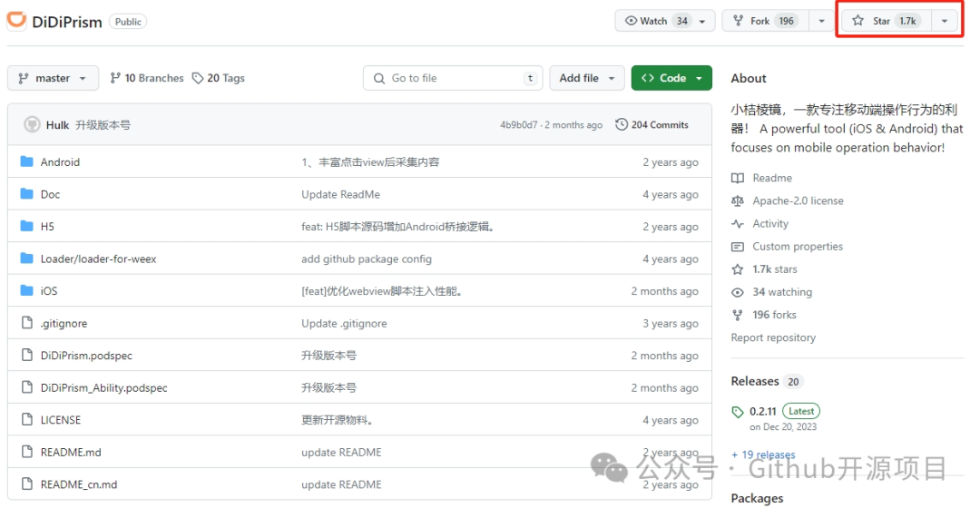Open the Doc folder

pyautogui.click(x=50, y=194)
